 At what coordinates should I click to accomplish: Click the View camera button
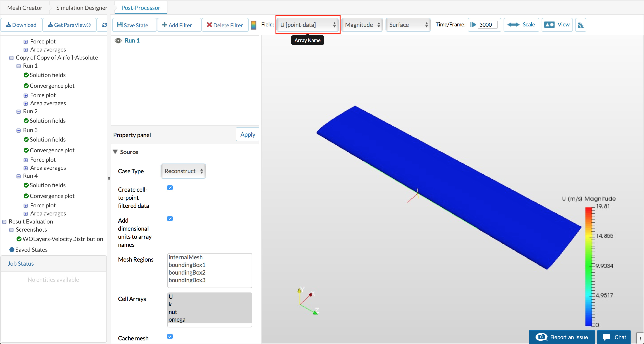point(557,25)
